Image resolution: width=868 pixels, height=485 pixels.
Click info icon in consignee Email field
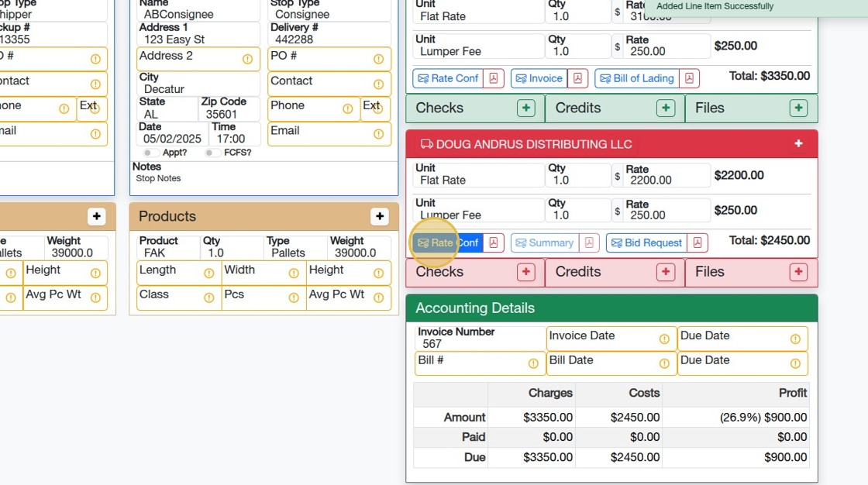coord(379,134)
